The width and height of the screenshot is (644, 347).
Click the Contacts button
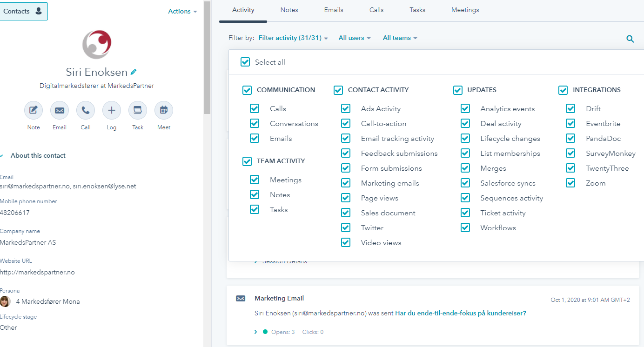[x=23, y=11]
